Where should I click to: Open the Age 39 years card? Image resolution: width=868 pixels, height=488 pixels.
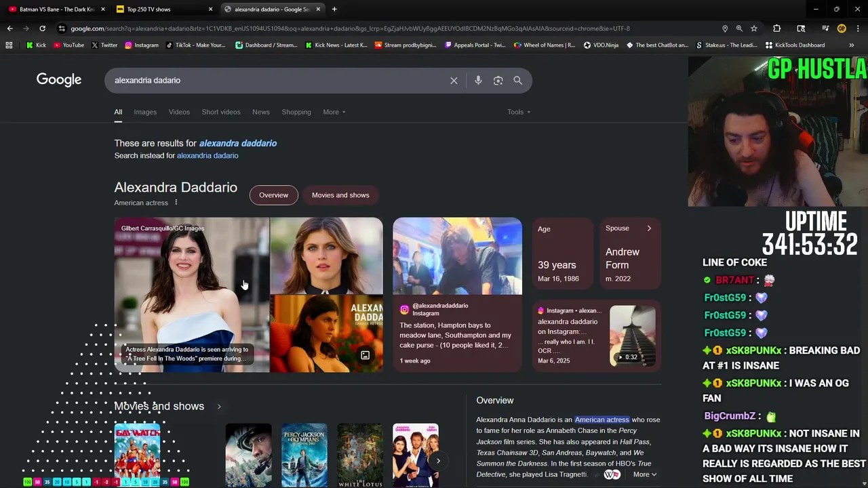[562, 253]
